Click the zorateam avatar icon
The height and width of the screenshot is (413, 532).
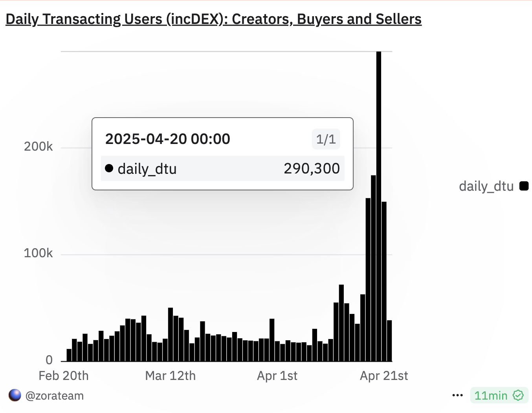click(x=15, y=395)
